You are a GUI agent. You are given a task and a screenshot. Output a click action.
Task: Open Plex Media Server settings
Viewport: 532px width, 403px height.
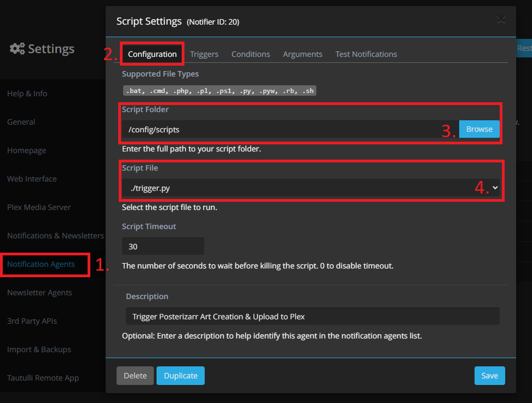[39, 207]
